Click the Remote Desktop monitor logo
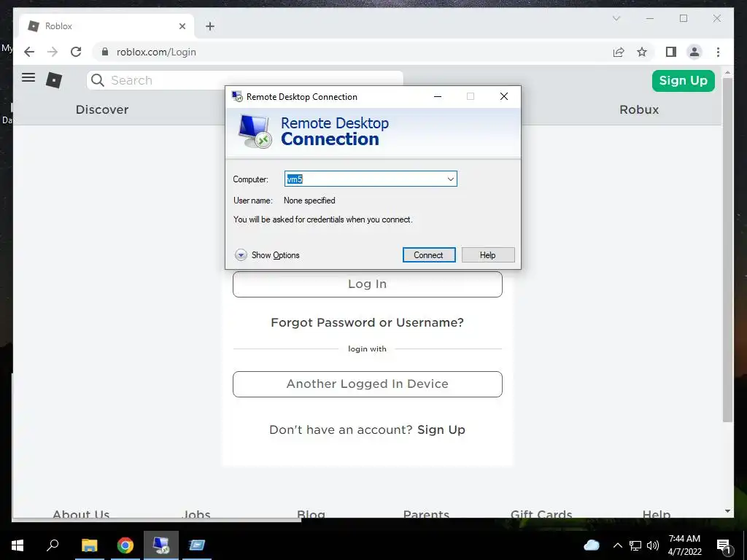 255,132
